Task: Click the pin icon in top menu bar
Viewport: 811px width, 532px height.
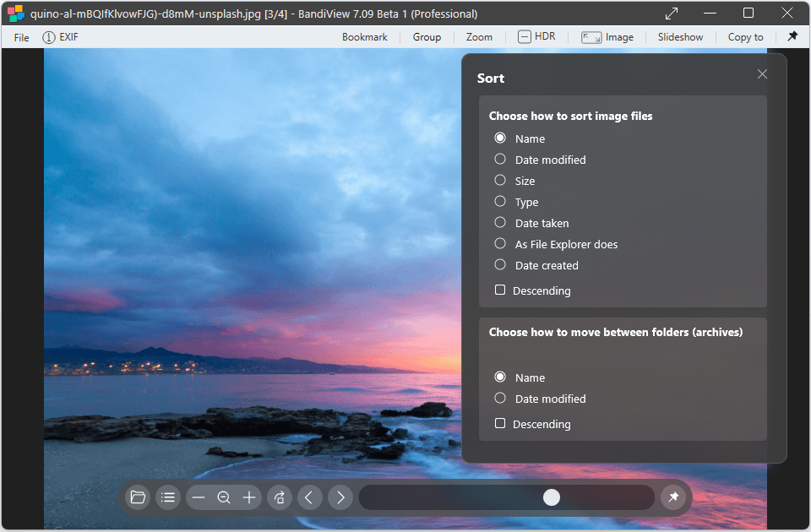Action: 792,36
